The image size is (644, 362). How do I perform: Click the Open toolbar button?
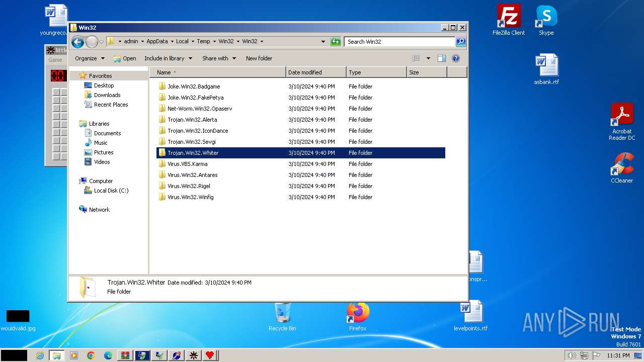point(125,58)
